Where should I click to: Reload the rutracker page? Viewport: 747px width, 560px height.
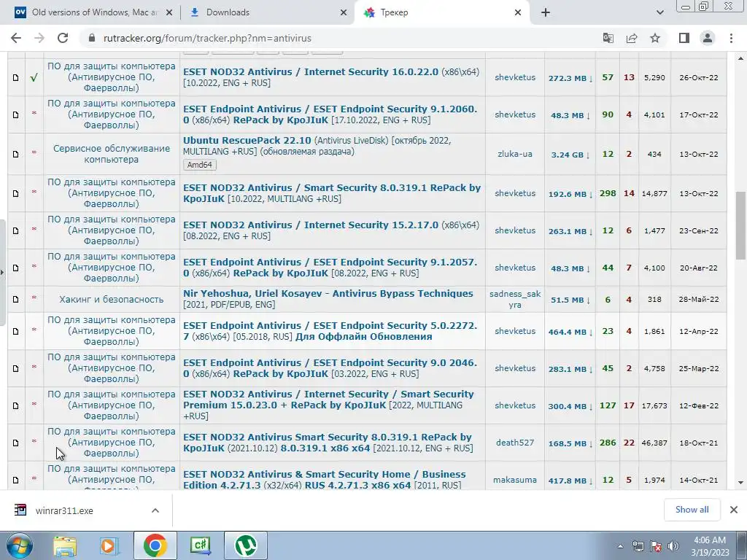(x=63, y=38)
